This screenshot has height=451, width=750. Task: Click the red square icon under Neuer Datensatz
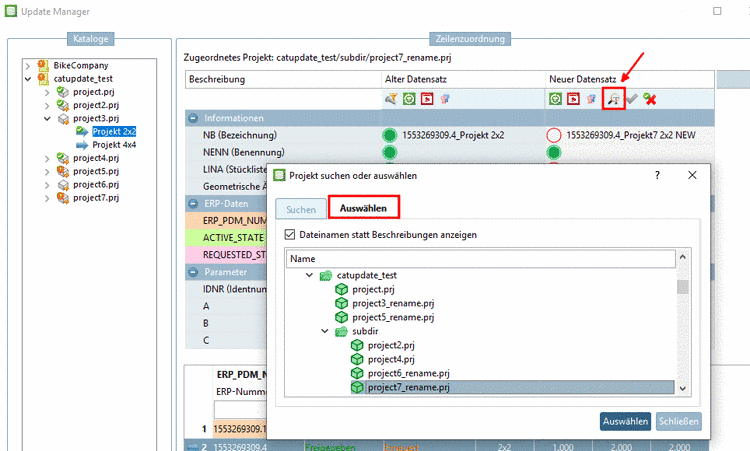coord(573,99)
